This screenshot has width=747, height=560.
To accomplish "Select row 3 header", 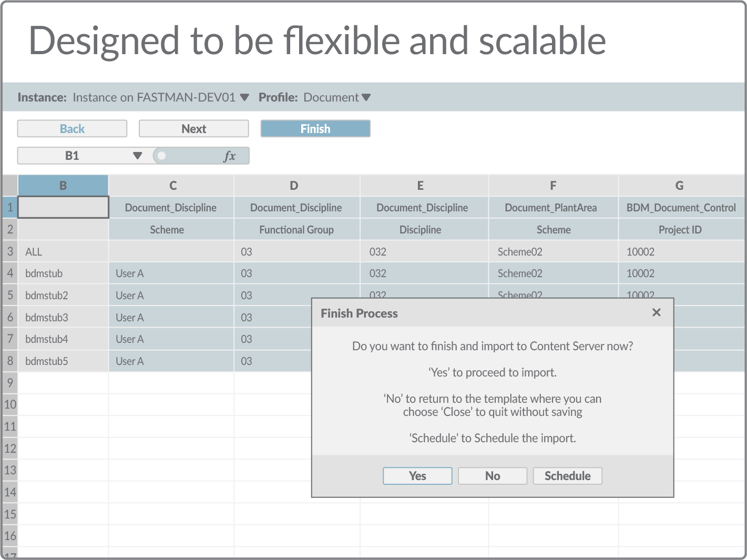I will tap(10, 251).
